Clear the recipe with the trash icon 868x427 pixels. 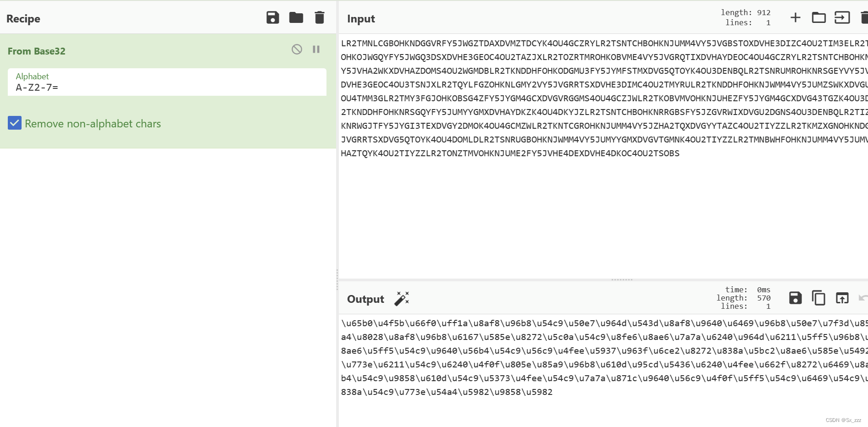[x=320, y=18]
